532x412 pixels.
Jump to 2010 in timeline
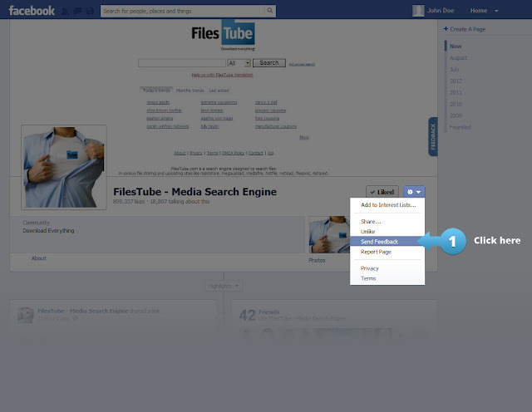(456, 104)
